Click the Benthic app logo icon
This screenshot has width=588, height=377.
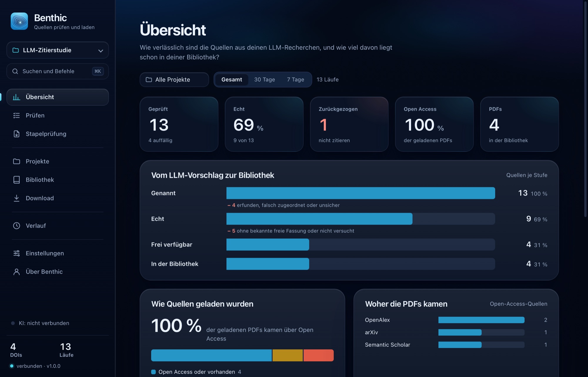[x=19, y=21]
